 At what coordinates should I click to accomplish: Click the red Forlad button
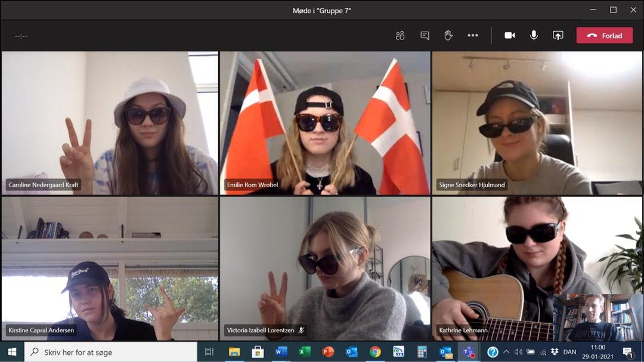click(604, 36)
